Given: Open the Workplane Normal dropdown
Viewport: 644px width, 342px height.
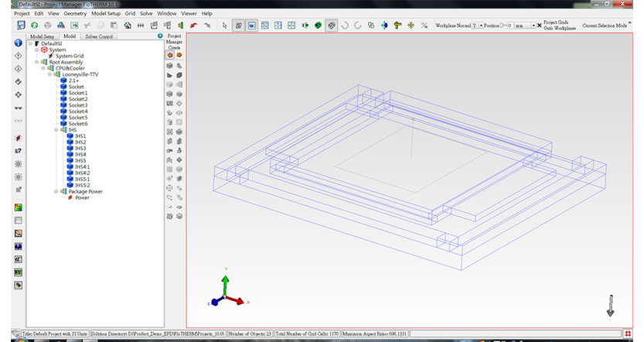Looking at the screenshot, I should coord(481,26).
